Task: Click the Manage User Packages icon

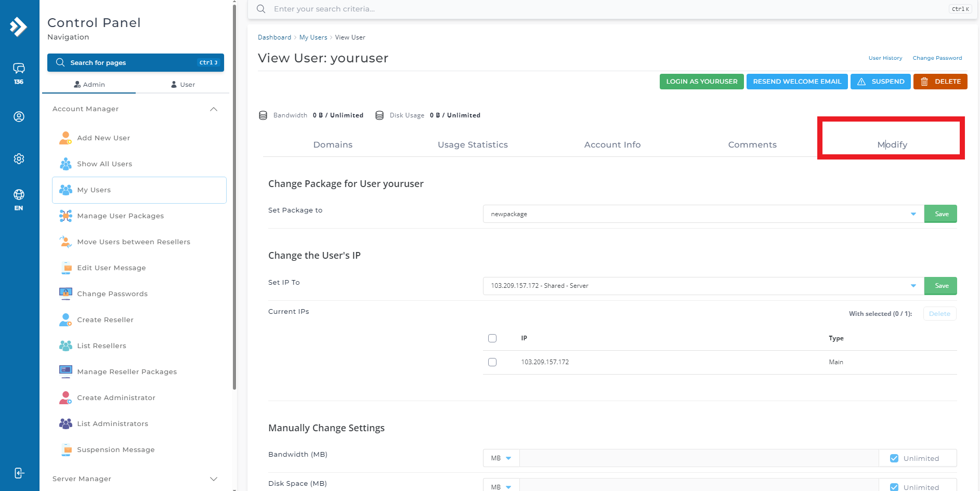Action: pos(66,216)
